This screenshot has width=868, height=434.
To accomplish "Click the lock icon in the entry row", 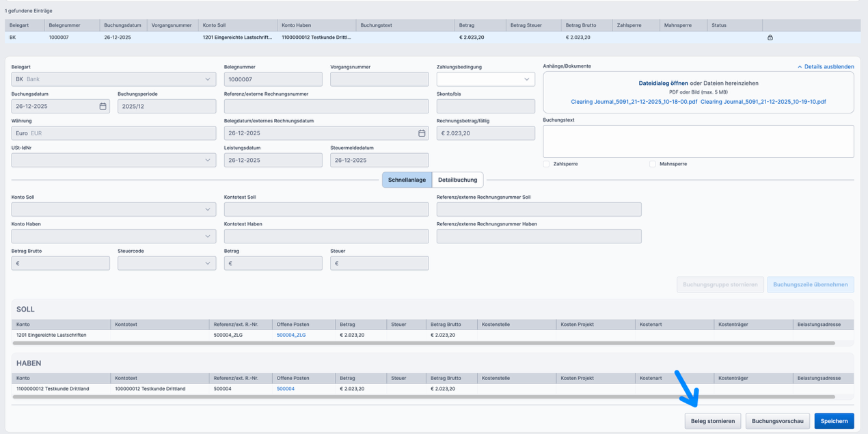I will point(770,38).
